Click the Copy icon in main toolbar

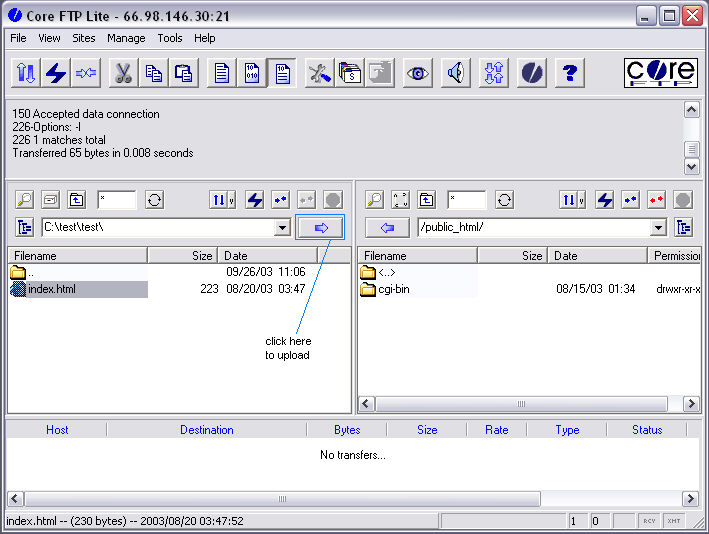coord(153,74)
